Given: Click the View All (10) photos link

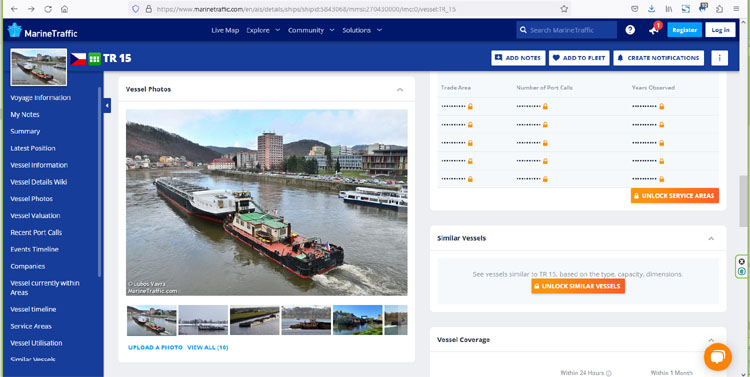Looking at the screenshot, I should click(208, 347).
